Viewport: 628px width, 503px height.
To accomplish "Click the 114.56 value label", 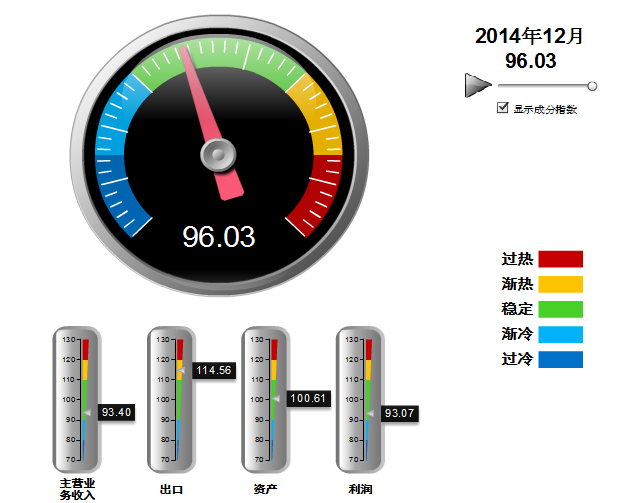I will coord(213,370).
